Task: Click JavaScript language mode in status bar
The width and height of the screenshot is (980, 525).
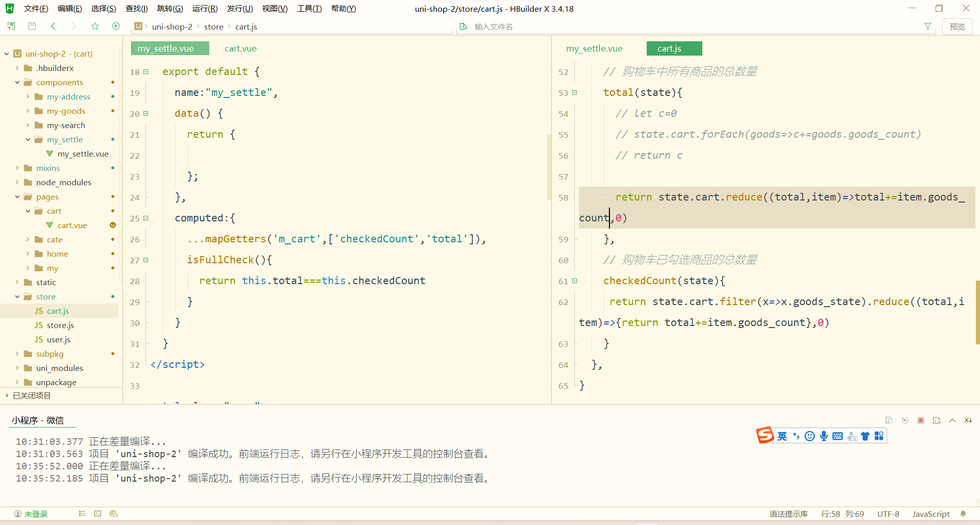Action: click(930, 514)
